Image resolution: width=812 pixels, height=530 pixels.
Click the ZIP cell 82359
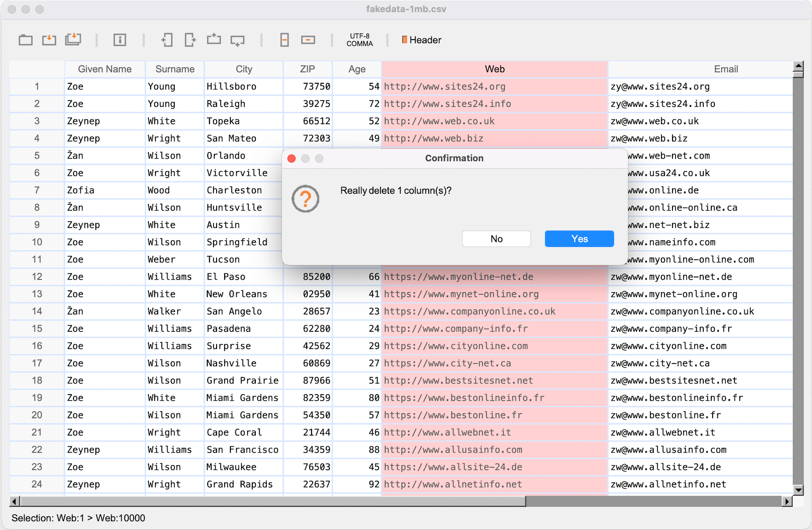308,398
